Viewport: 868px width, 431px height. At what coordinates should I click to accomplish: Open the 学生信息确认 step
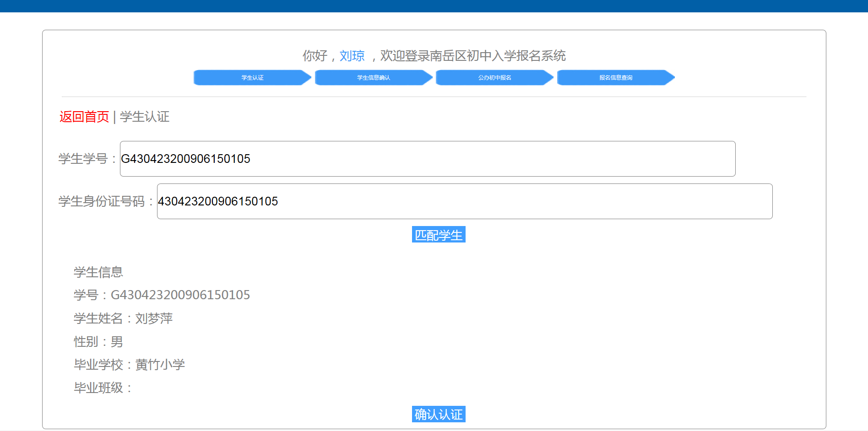click(x=374, y=78)
